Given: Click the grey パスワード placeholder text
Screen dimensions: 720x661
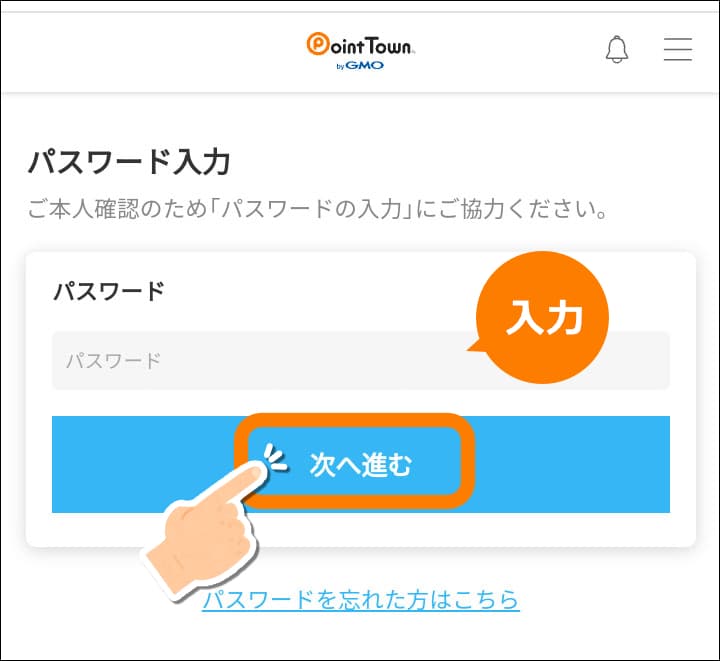Looking at the screenshot, I should (113, 361).
